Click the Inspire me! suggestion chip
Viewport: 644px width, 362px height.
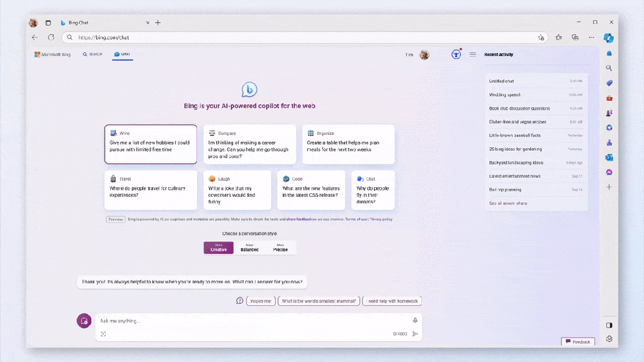click(261, 301)
